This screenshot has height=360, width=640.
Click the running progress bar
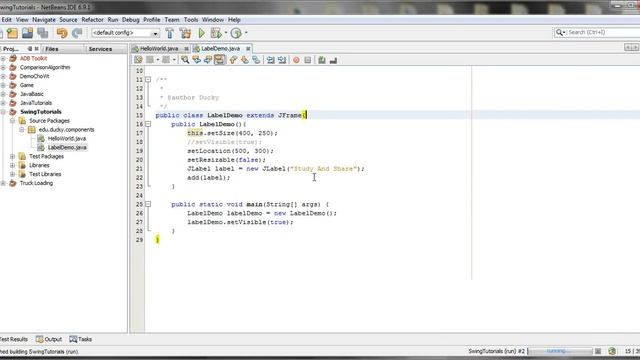click(x=560, y=351)
